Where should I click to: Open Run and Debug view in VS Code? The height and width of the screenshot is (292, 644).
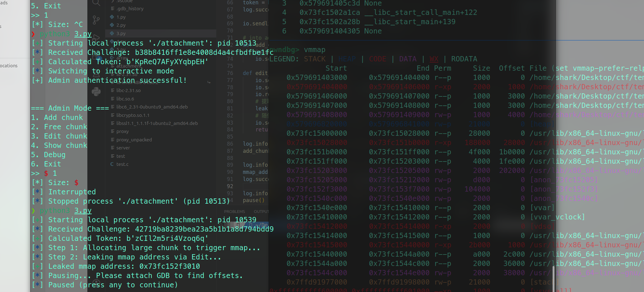tap(96, 38)
